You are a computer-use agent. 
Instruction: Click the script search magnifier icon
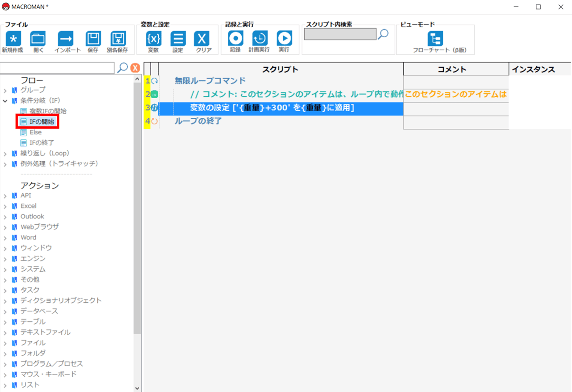(x=383, y=33)
